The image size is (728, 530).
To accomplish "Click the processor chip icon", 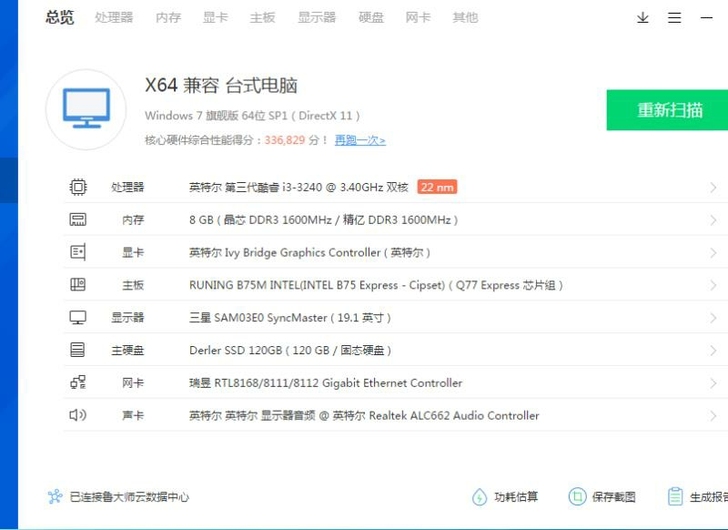I will point(78,187).
